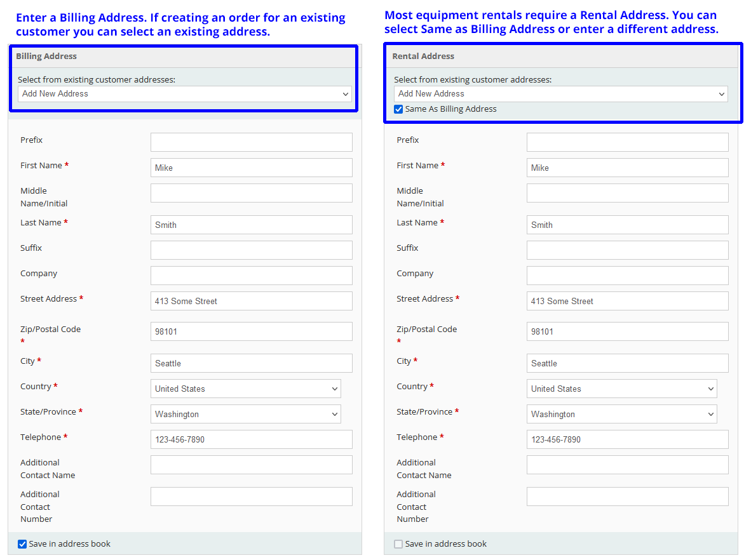
Task: Open billing existing customer addresses dropdown
Action: (x=184, y=94)
